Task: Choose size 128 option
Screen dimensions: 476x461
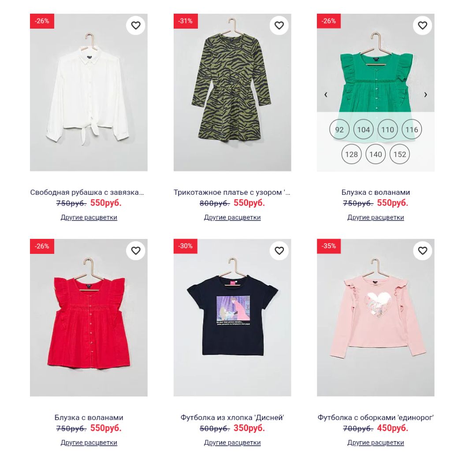Action: 352,154
